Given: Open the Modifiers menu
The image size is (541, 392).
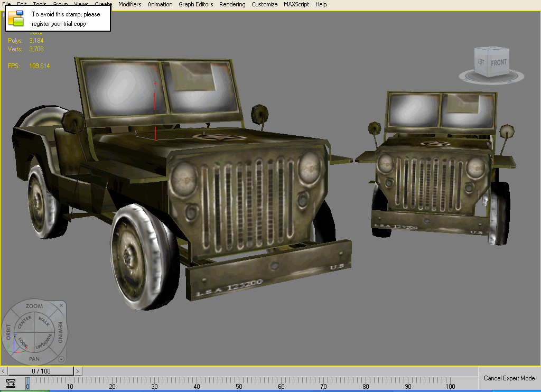Looking at the screenshot, I should pos(130,4).
